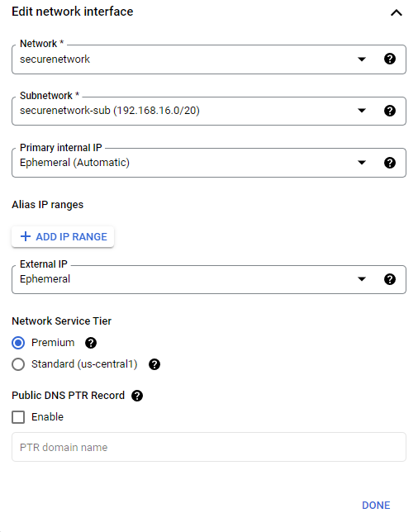418x532 pixels.
Task: Show help for Standard (us-central1) tier
Action: 154,364
